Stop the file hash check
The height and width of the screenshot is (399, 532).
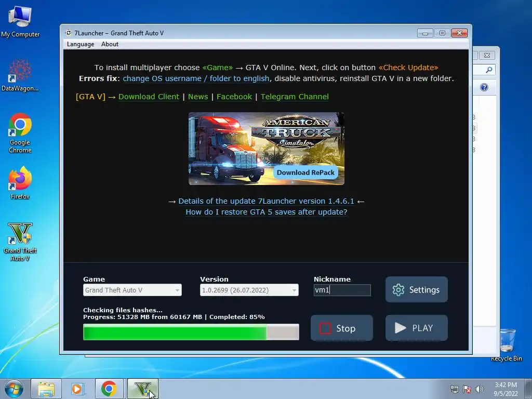(x=342, y=328)
